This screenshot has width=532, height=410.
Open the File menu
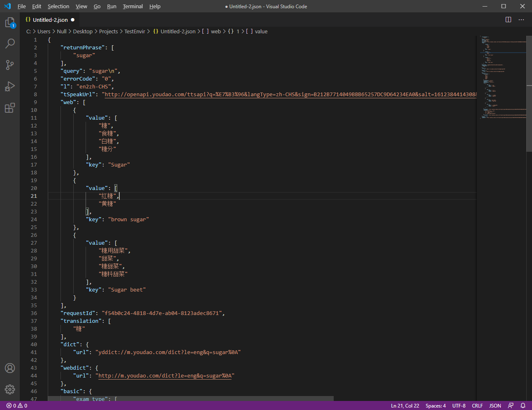pos(22,6)
